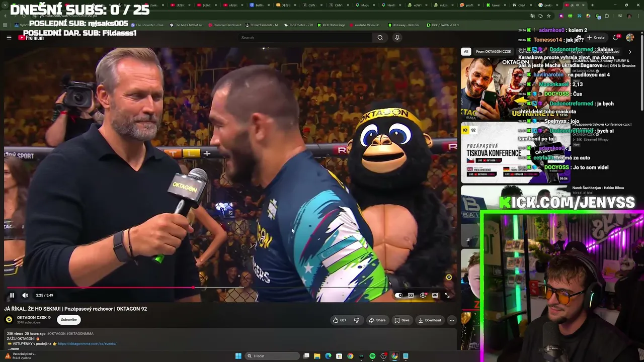Like the video with 607 likes
The height and width of the screenshot is (362, 644).
(340, 320)
